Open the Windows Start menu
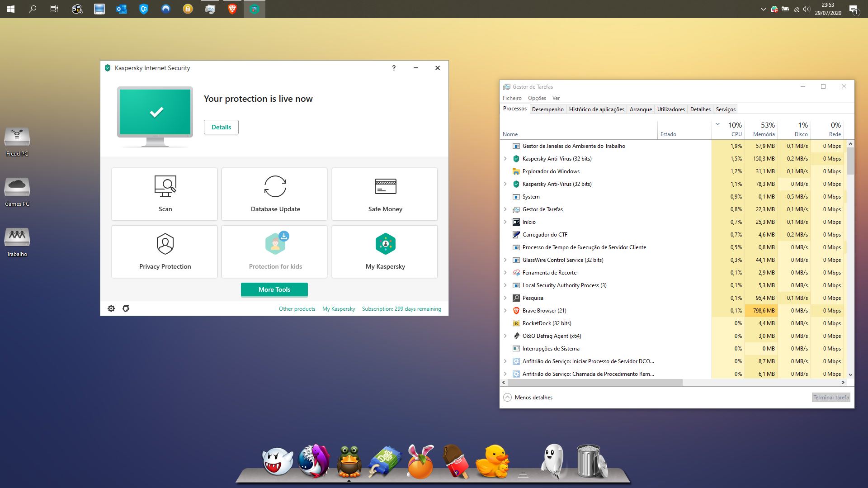868x488 pixels. point(11,9)
